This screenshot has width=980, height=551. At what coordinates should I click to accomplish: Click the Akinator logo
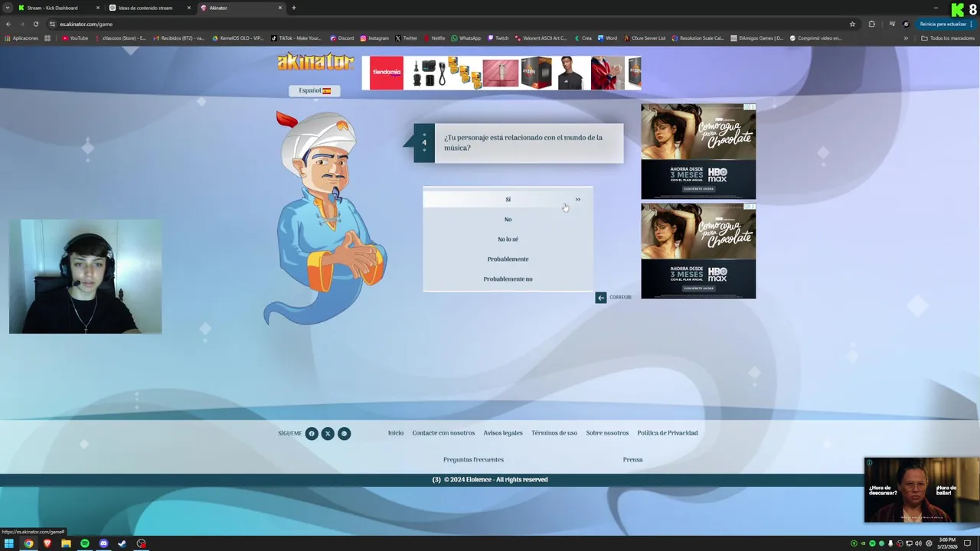(x=315, y=62)
